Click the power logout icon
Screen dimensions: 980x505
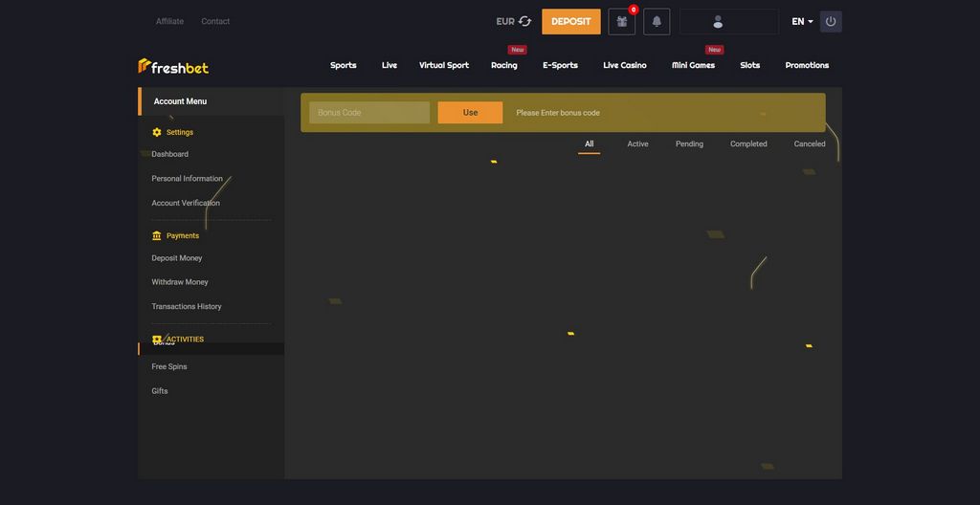click(831, 21)
